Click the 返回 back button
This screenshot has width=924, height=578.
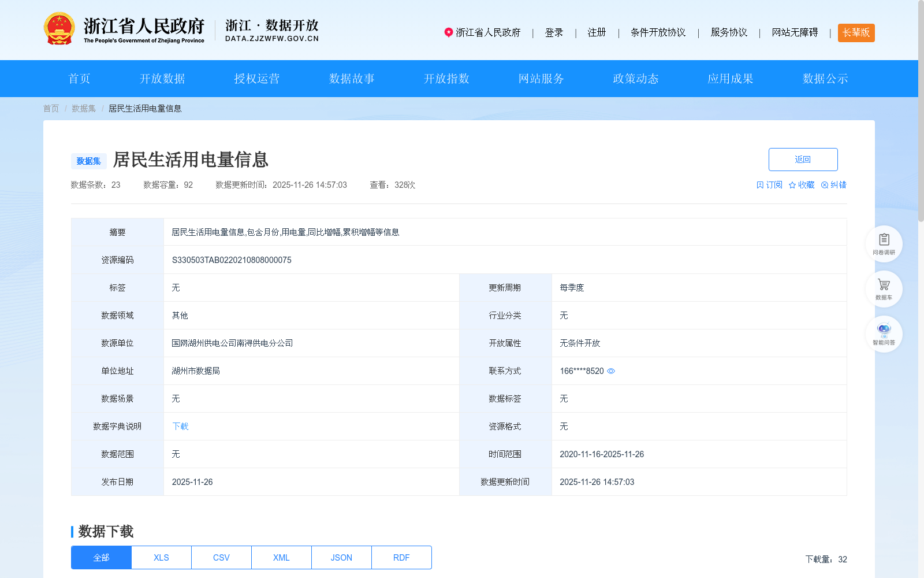[x=803, y=160]
